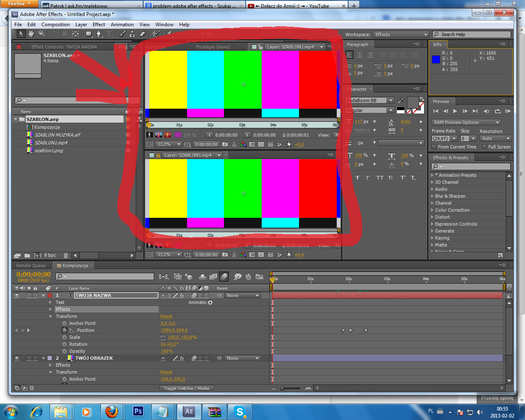The image size is (525, 420).
Task: Open the Graph Editor in timeline
Action: click(x=259, y=276)
